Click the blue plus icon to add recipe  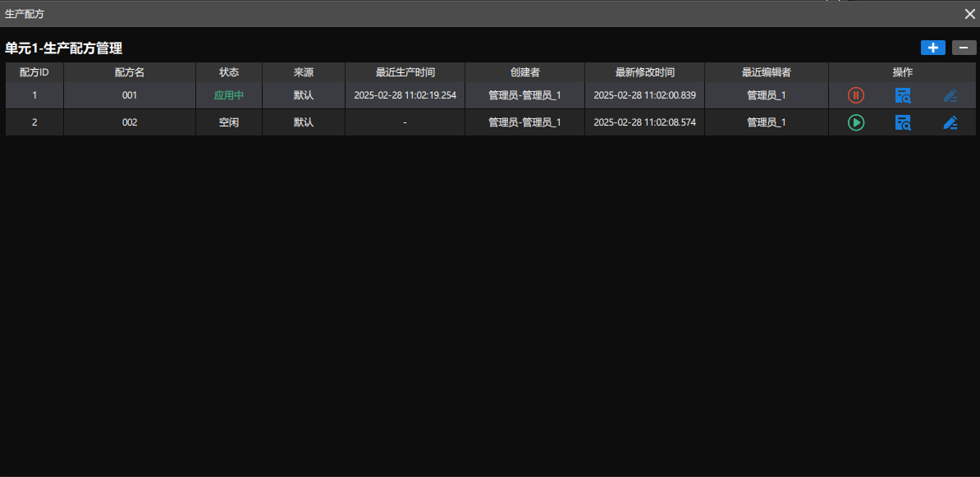(x=933, y=48)
